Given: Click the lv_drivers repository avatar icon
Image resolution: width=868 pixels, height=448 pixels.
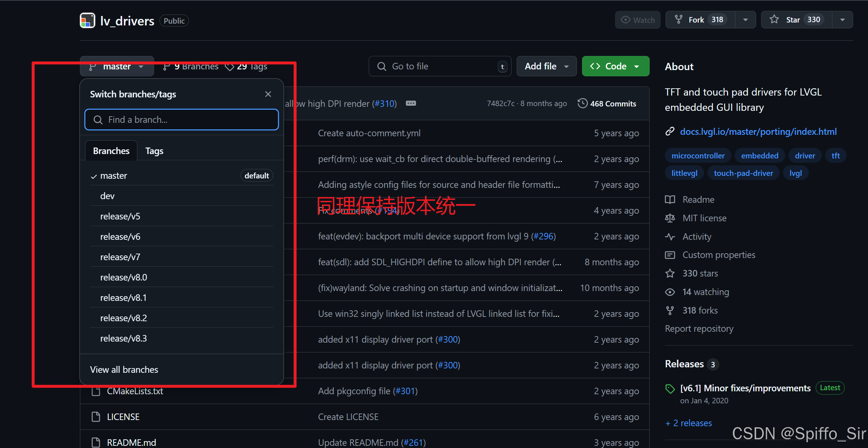Looking at the screenshot, I should [88, 21].
